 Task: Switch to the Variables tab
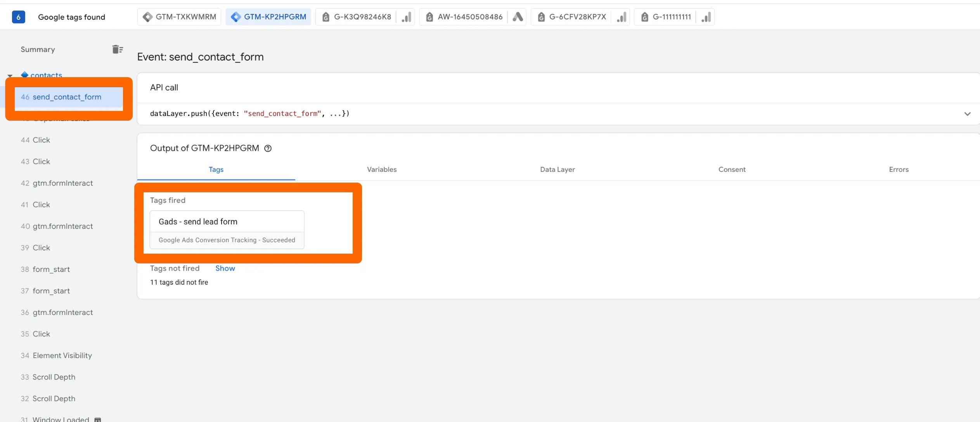[382, 169]
